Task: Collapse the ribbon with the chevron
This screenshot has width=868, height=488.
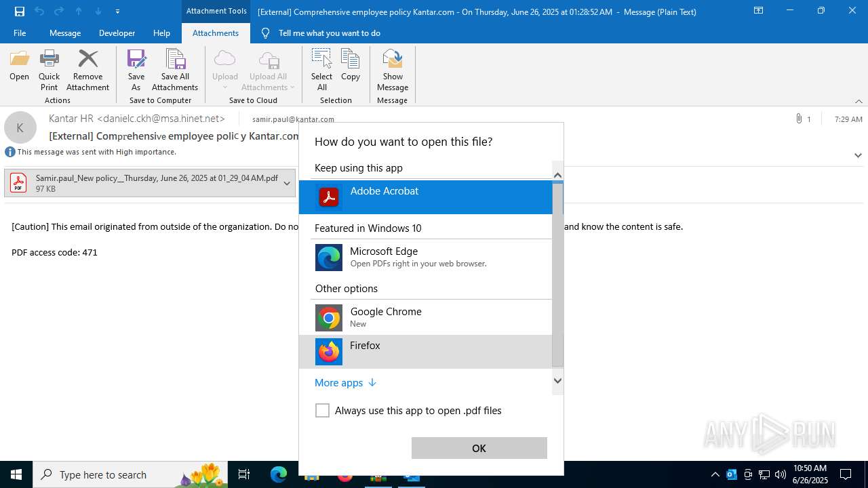Action: tap(859, 101)
